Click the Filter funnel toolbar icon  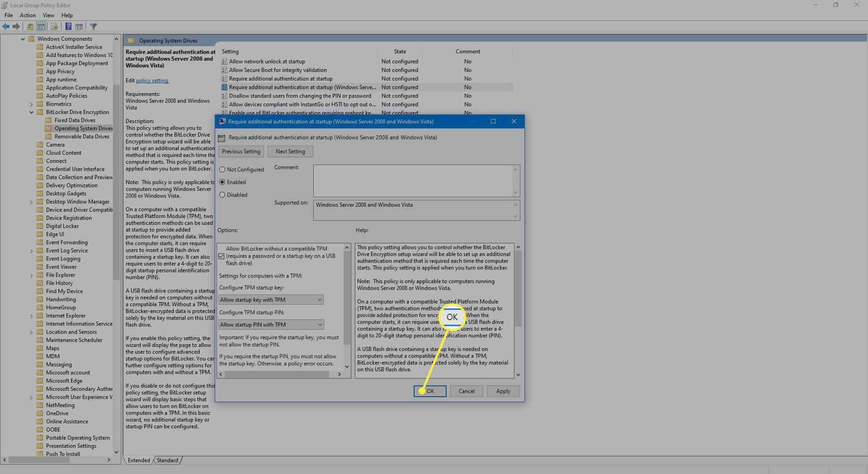tap(94, 27)
